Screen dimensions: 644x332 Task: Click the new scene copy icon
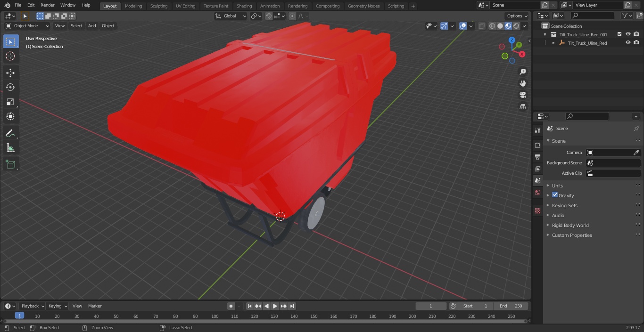(545, 5)
